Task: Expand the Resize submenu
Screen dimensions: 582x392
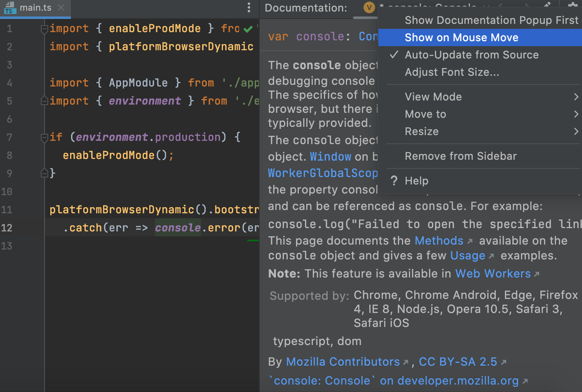Action: 480,131
